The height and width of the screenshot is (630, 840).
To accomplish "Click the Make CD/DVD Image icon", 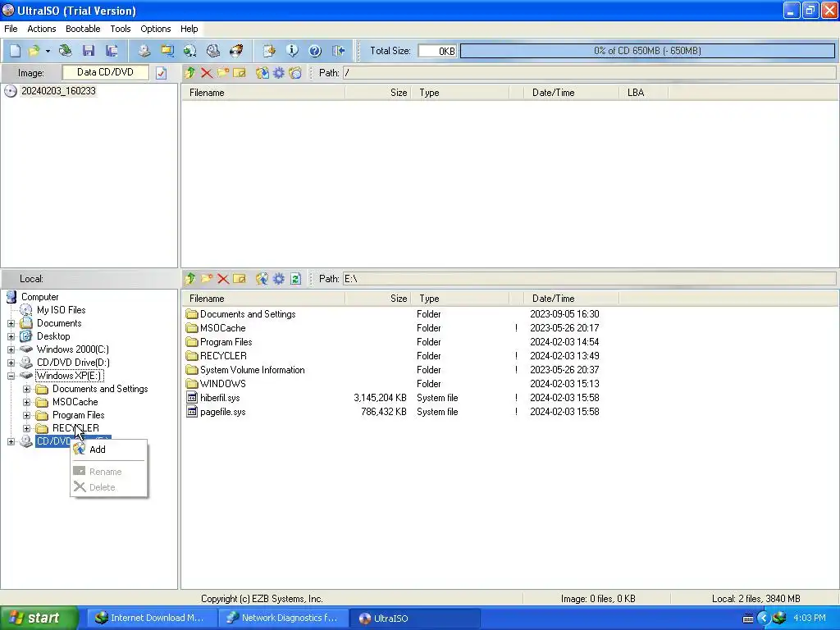I will click(144, 51).
